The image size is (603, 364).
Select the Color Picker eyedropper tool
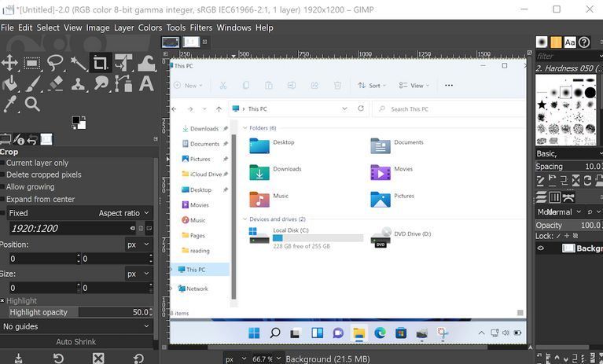pos(10,104)
